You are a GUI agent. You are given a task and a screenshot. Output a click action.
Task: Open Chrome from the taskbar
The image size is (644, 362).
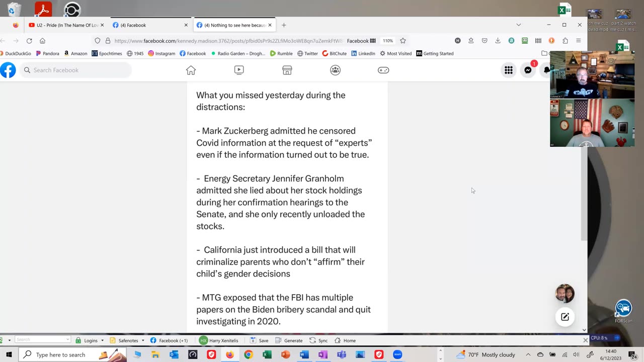pyautogui.click(x=248, y=354)
